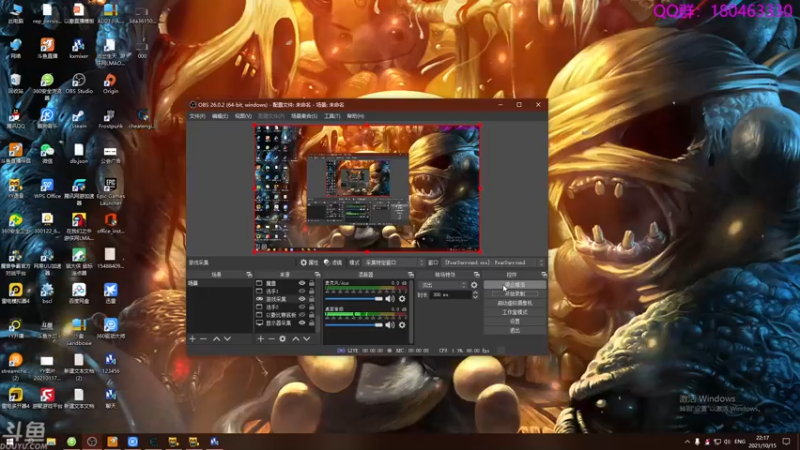Image resolution: width=800 pixels, height=450 pixels.
Task: Select the 显示器采集 source row
Action: 286,323
